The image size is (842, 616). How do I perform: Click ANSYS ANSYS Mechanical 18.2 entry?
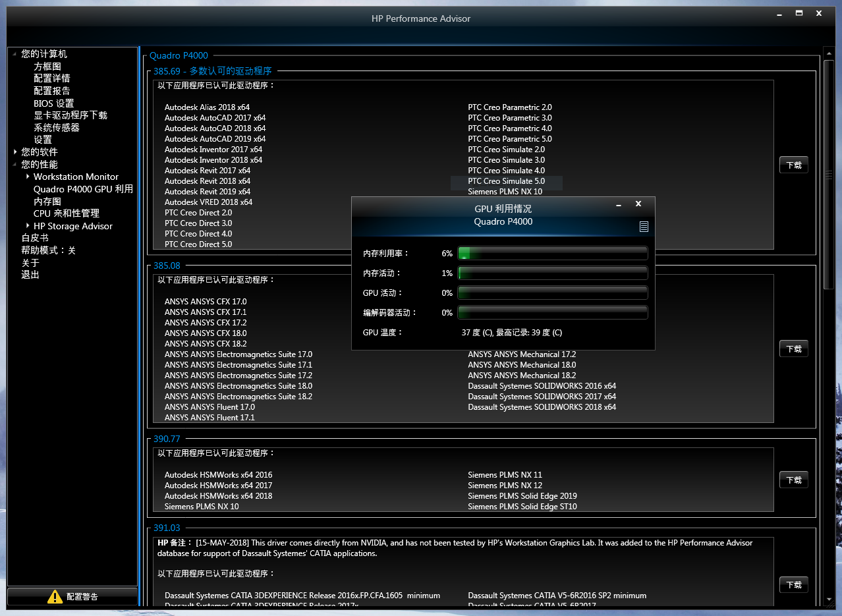pyautogui.click(x=522, y=376)
